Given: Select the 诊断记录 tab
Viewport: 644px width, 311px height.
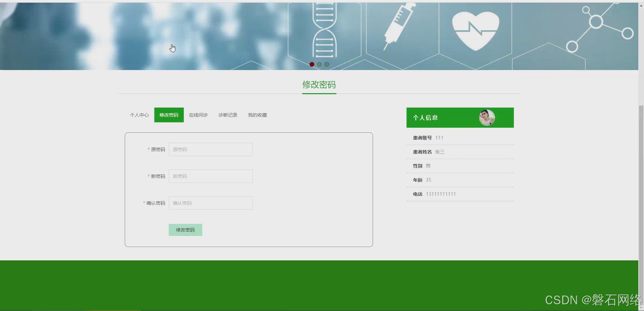Looking at the screenshot, I should tap(227, 115).
